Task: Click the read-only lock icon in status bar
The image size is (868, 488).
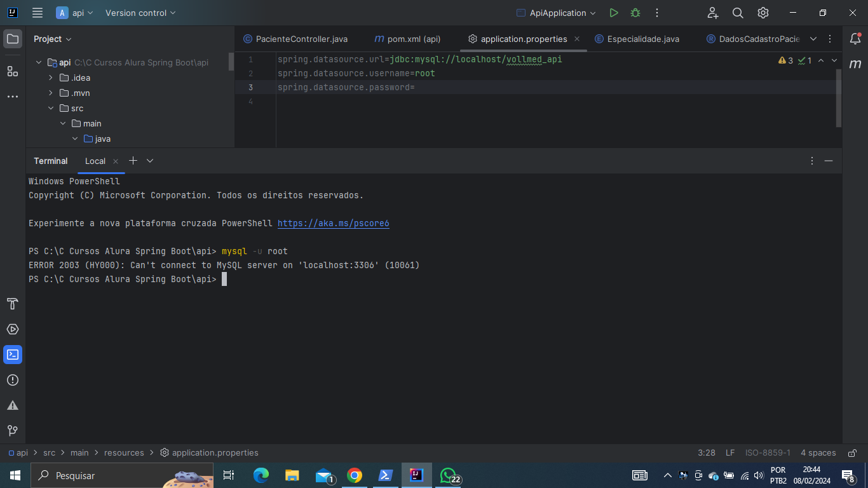Action: tap(851, 453)
